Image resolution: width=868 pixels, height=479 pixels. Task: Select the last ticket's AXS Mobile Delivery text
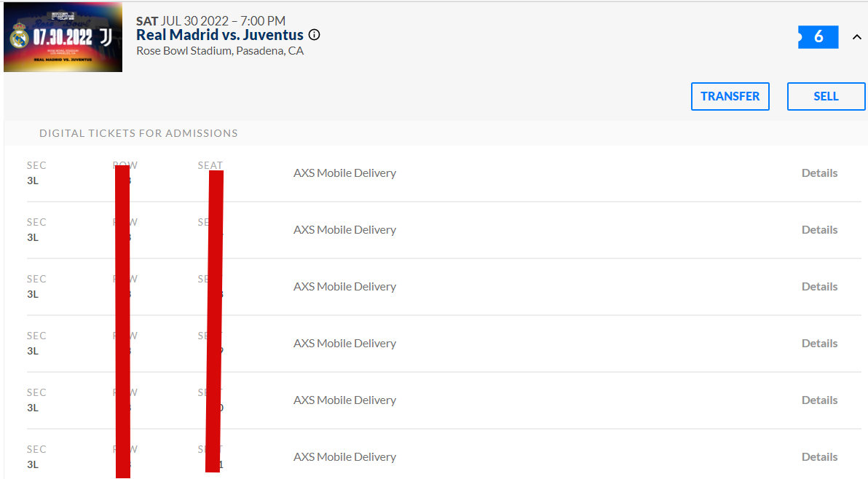pyautogui.click(x=344, y=457)
